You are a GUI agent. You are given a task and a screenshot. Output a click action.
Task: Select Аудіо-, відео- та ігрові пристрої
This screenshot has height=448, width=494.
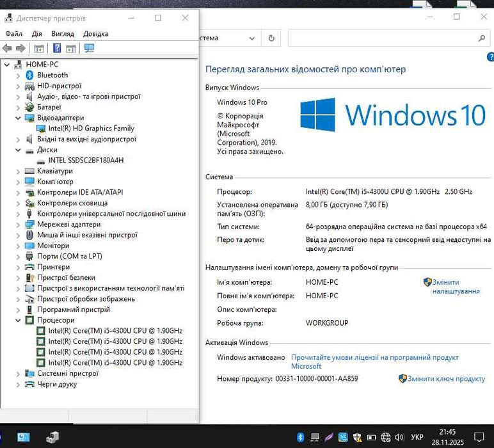coord(89,97)
